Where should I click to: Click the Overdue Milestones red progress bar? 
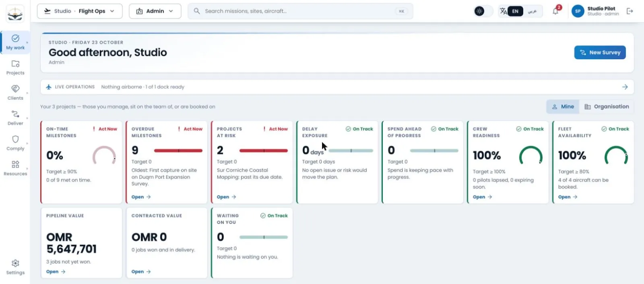pos(178,151)
